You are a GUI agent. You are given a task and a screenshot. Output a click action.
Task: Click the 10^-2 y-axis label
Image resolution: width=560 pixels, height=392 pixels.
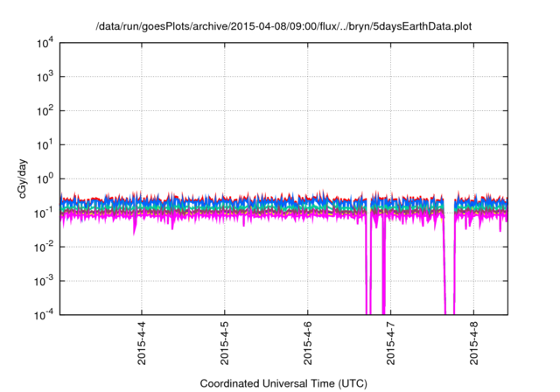[44, 247]
